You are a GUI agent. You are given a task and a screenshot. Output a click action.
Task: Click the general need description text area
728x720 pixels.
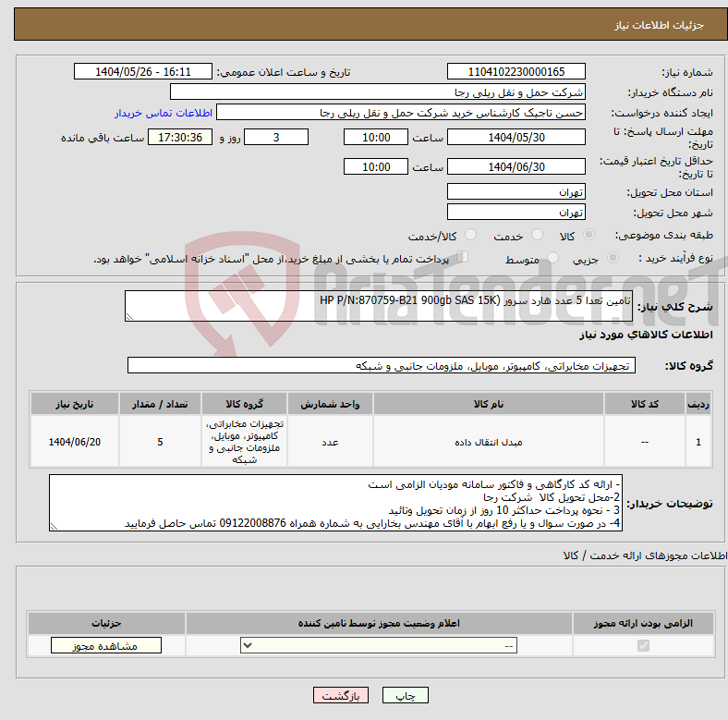379,306
